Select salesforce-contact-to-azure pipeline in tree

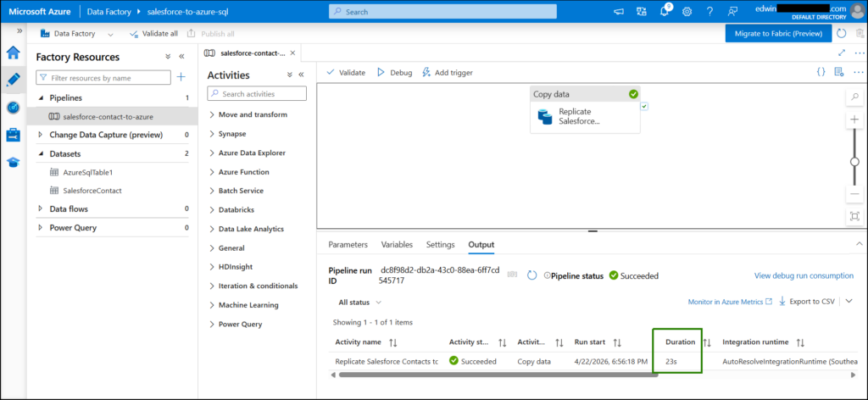click(x=113, y=117)
